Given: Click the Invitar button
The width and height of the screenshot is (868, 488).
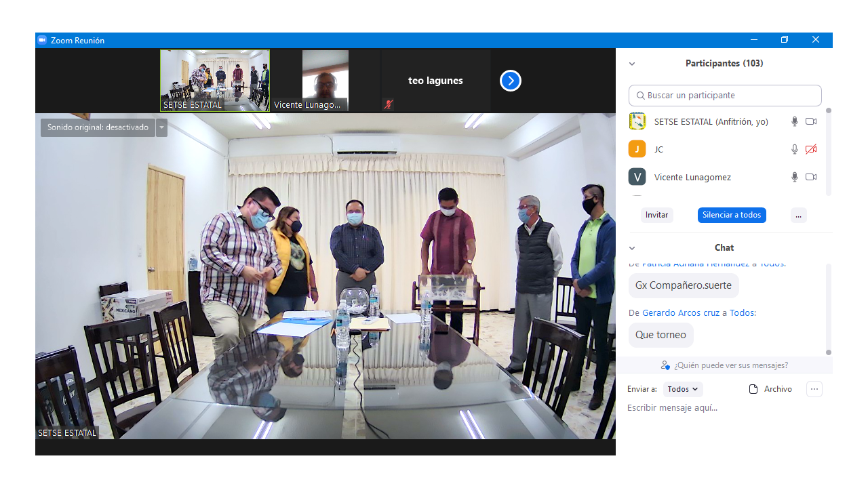Looking at the screenshot, I should (x=657, y=215).
